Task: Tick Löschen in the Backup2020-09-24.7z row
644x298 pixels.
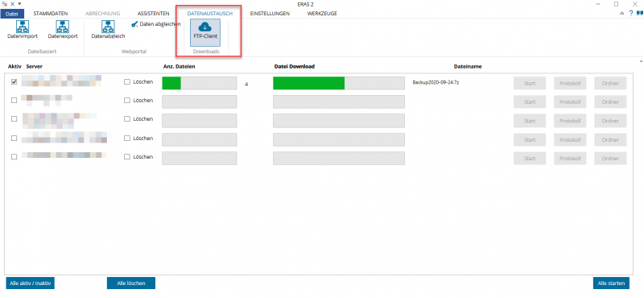Action: (x=127, y=82)
